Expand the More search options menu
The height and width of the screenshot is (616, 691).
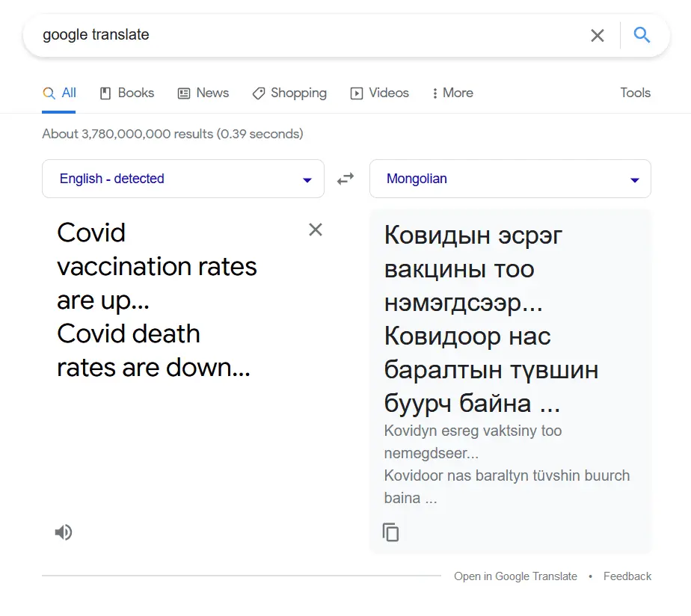452,93
